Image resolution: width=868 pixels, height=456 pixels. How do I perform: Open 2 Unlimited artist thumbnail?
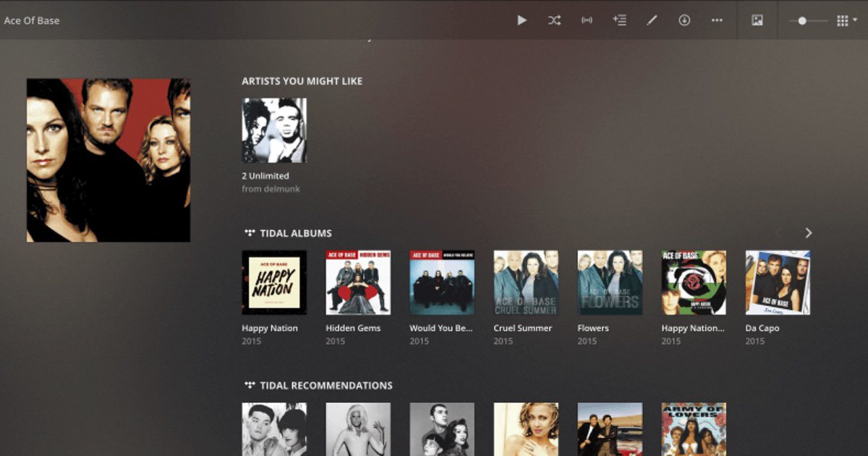[x=274, y=130]
